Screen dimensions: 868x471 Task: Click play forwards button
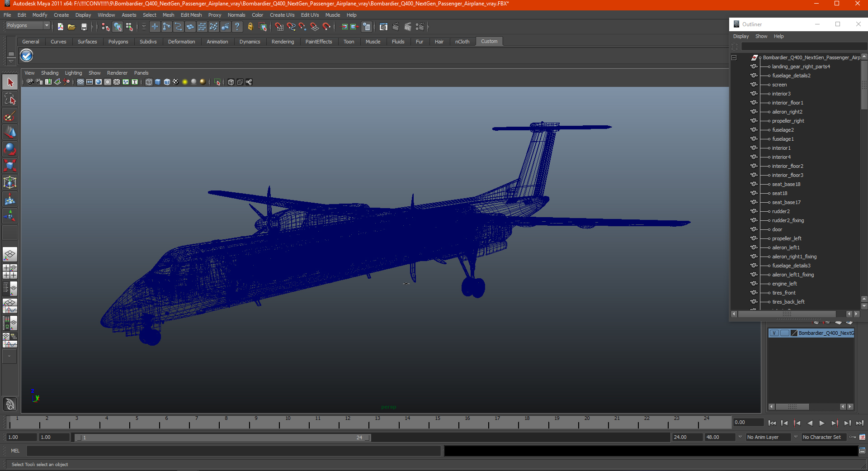click(822, 423)
